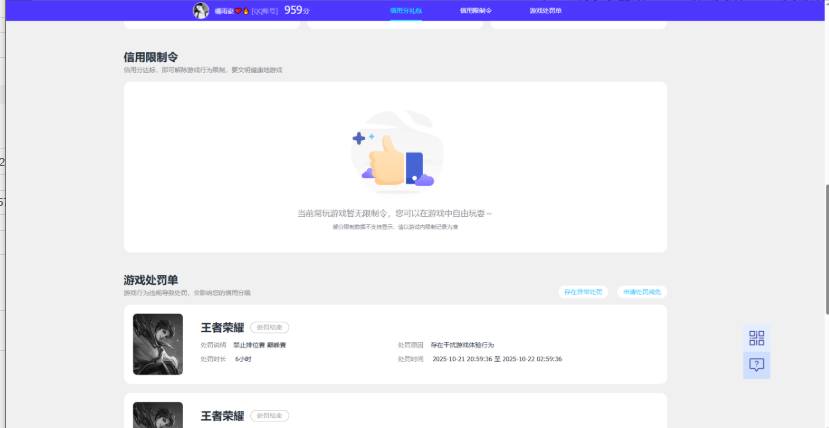Click the vertical page scrollbar thumb
829x428 pixels.
[x=827, y=249]
